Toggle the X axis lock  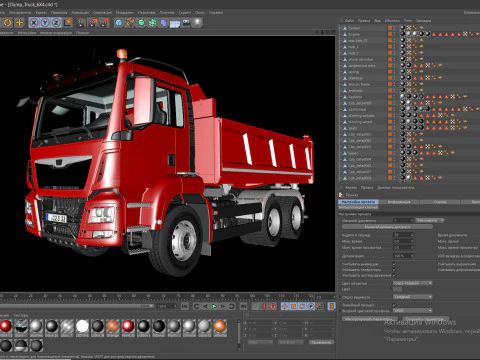coord(34,23)
